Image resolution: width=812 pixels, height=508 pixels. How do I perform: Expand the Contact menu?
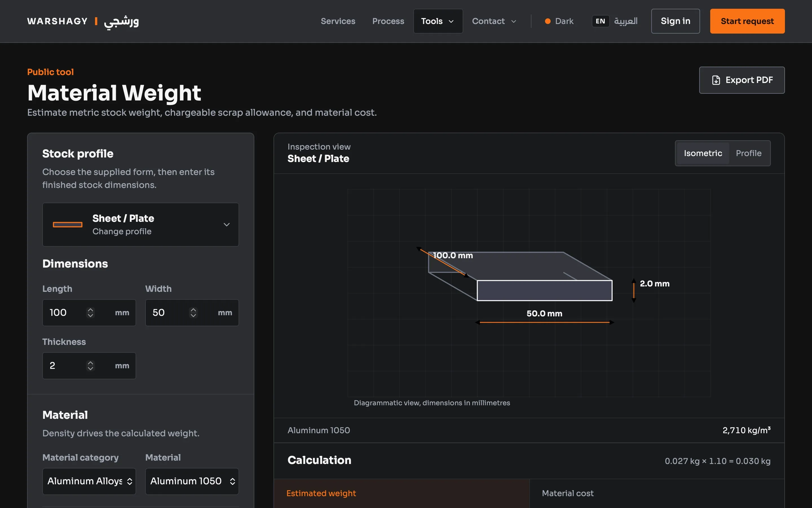pyautogui.click(x=494, y=21)
